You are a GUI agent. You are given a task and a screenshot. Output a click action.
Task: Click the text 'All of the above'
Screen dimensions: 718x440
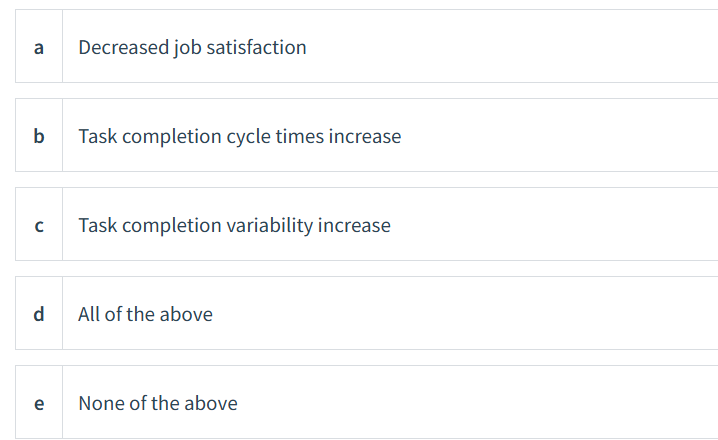145,314
